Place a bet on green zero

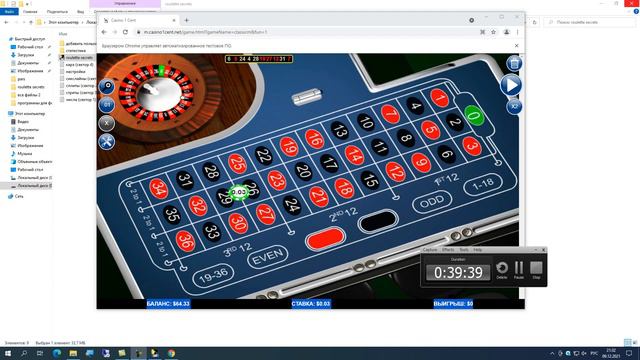pyautogui.click(x=474, y=116)
